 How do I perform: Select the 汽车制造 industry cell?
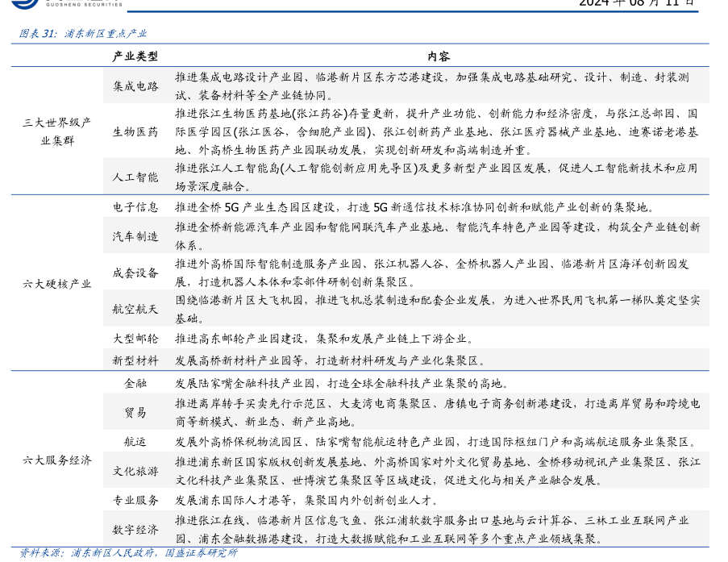click(135, 236)
